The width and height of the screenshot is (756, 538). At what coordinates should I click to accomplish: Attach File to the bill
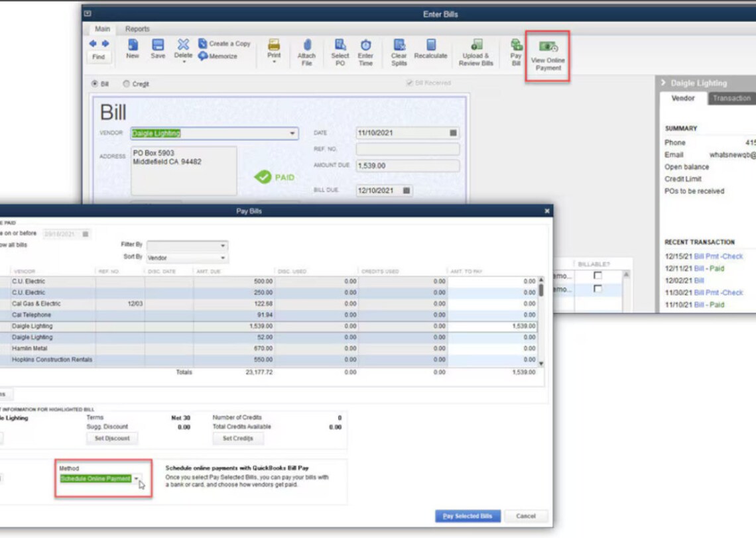tap(306, 52)
